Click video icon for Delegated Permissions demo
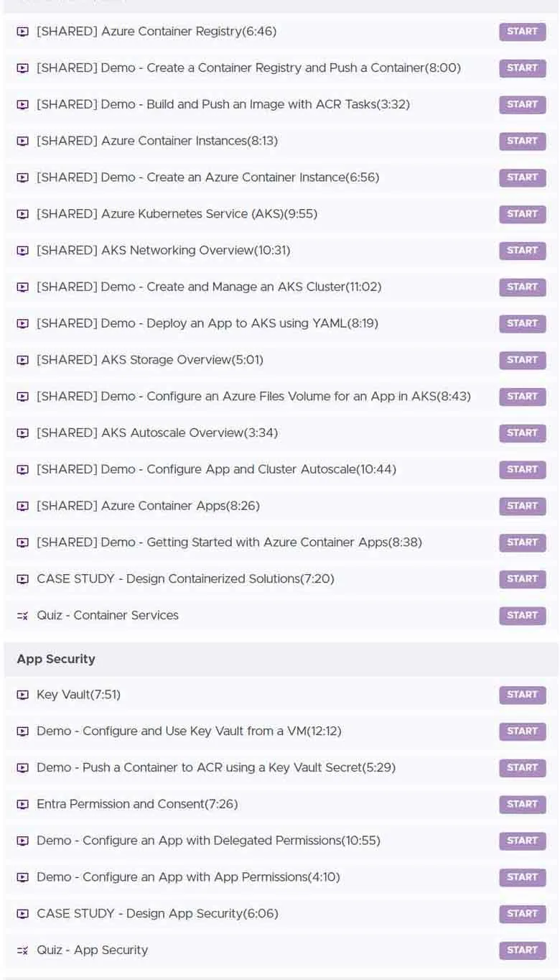560x980 pixels. click(23, 841)
